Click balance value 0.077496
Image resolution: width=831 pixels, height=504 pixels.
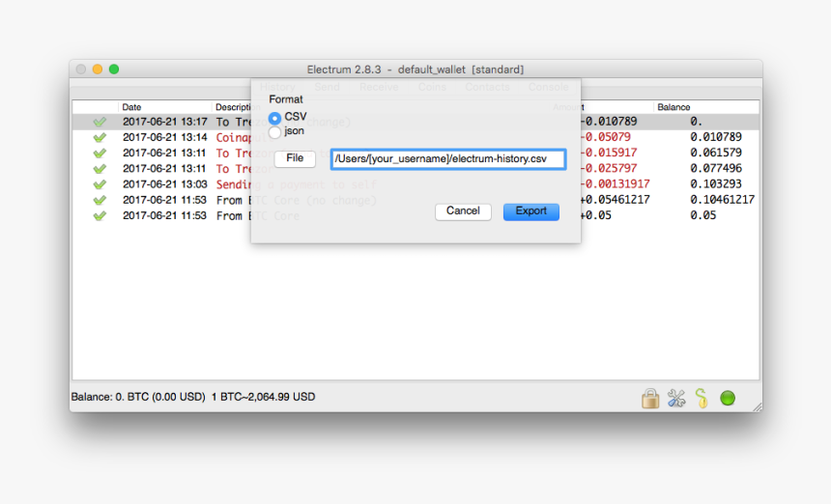click(716, 168)
